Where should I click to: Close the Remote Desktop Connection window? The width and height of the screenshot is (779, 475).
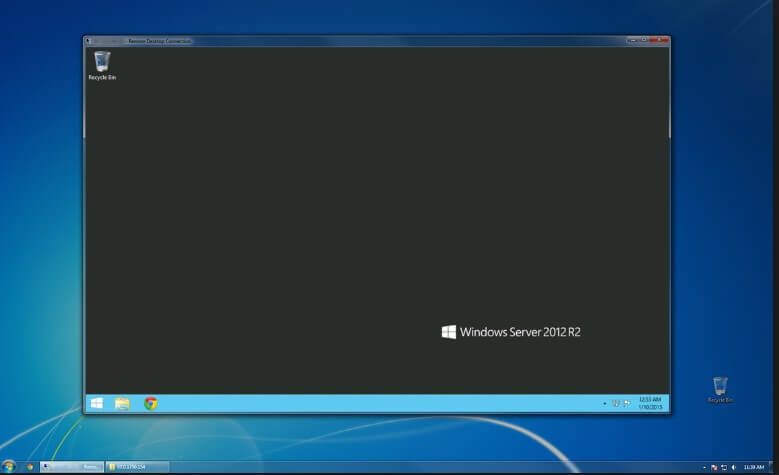coord(659,40)
